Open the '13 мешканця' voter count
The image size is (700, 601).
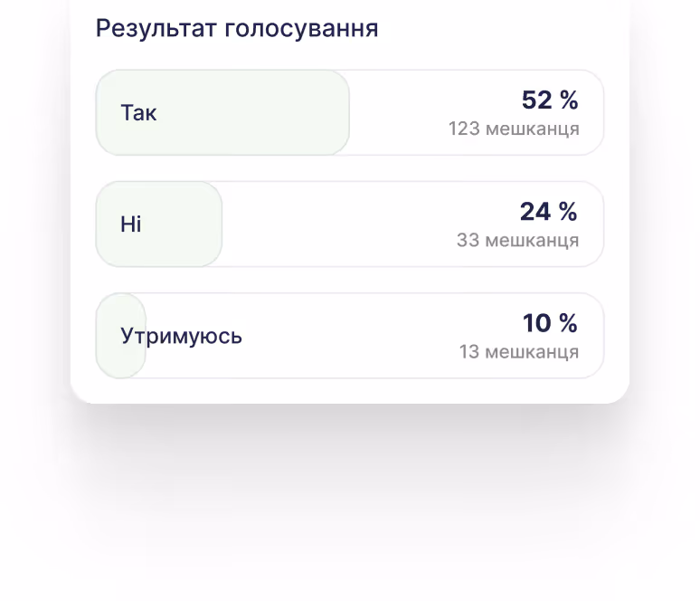click(x=519, y=352)
